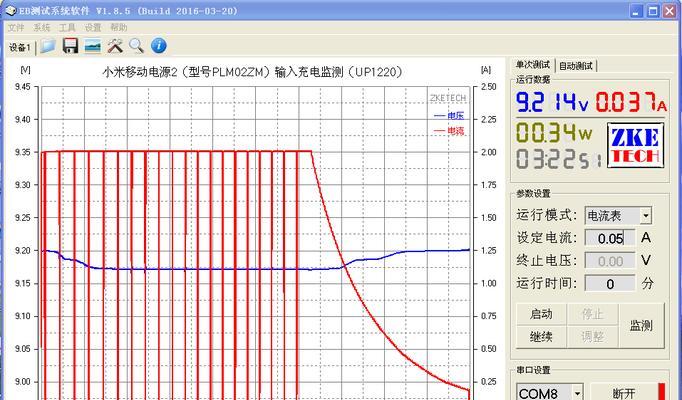Open settings via the hammer and wrench icon
The width and height of the screenshot is (682, 400).
click(x=115, y=46)
